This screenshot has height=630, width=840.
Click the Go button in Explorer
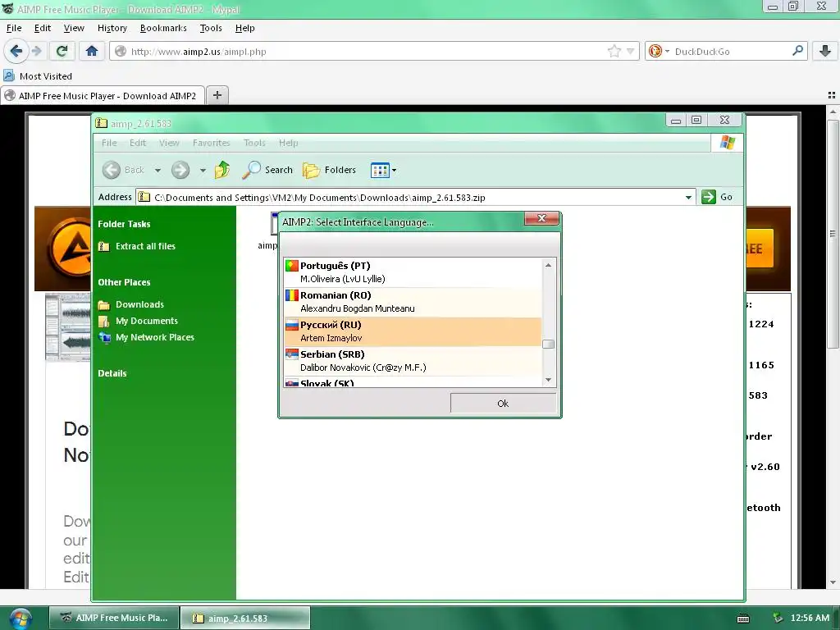coord(717,197)
